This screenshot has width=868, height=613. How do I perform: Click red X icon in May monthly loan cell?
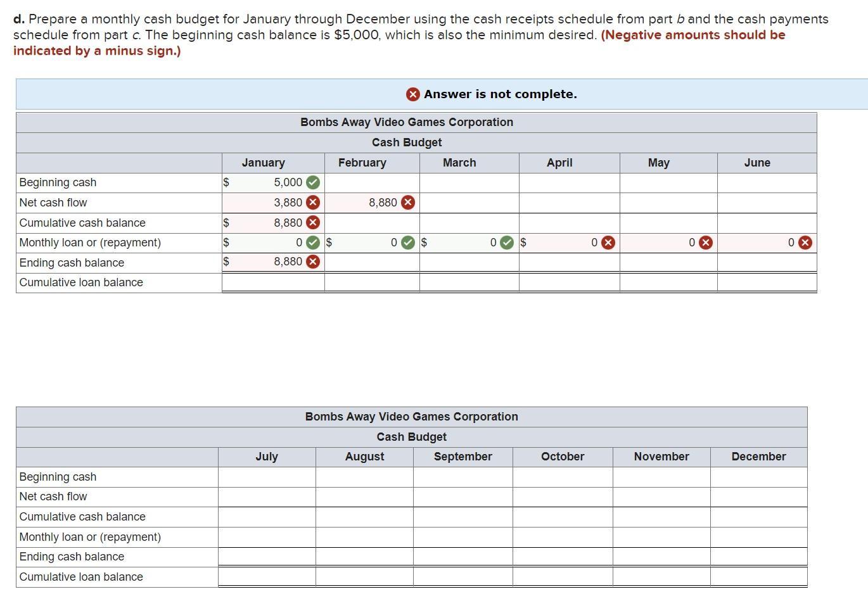[x=706, y=243]
